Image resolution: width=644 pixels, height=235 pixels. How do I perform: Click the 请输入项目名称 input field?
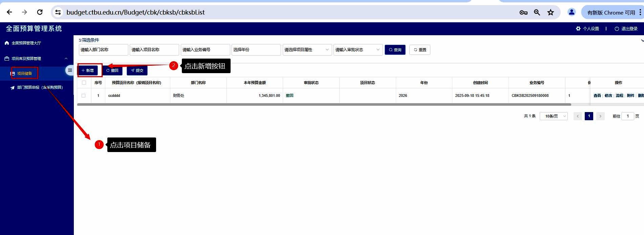(x=154, y=50)
